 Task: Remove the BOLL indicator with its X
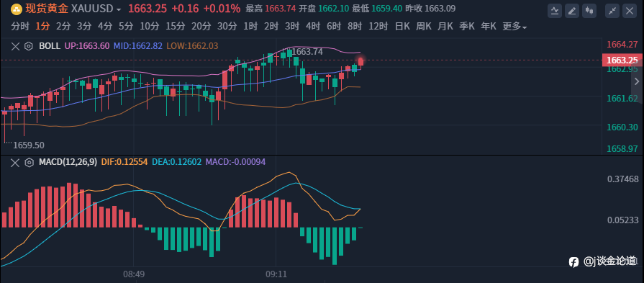(15, 46)
